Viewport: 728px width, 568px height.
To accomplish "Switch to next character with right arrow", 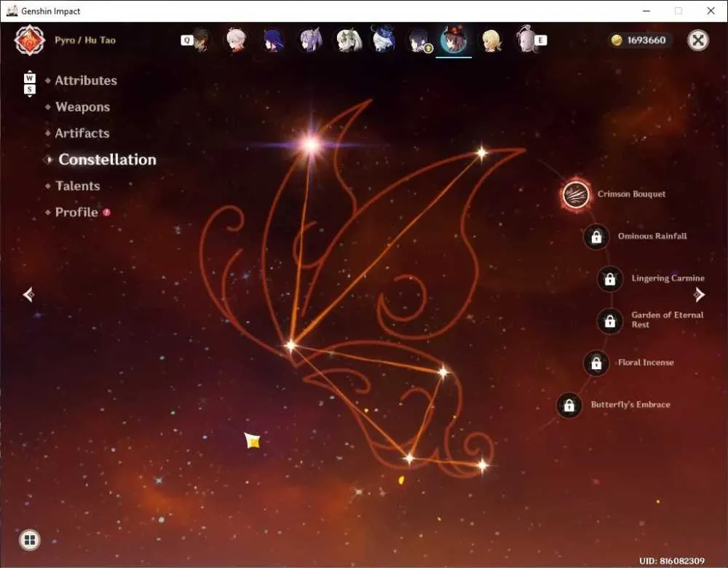I will 699,294.
